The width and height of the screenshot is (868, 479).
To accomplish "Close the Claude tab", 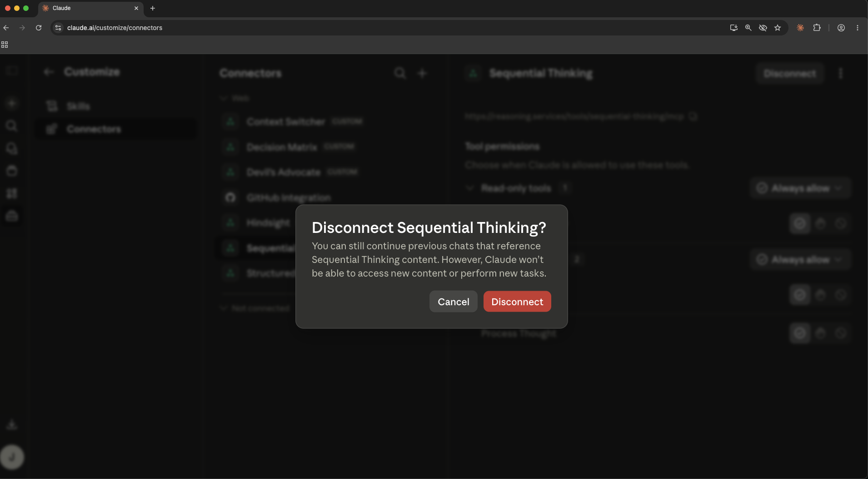I will tap(136, 8).
